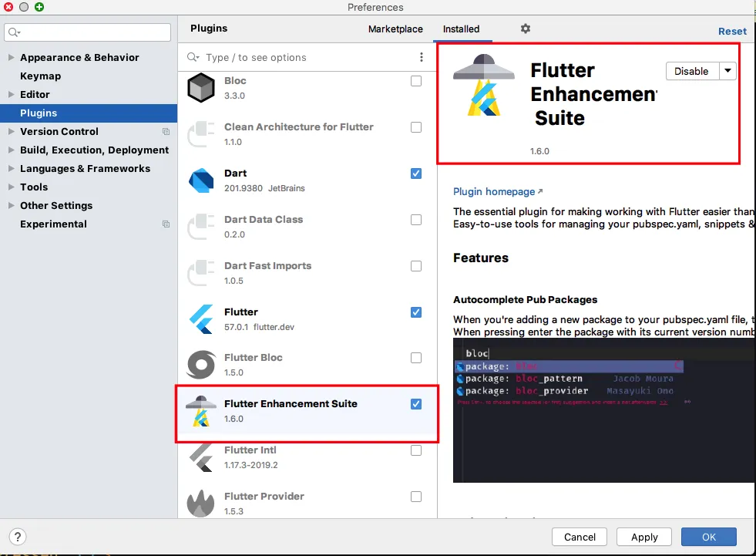Image resolution: width=756 pixels, height=556 pixels.
Task: Select Experimental in the settings sidebar
Action: tap(53, 224)
